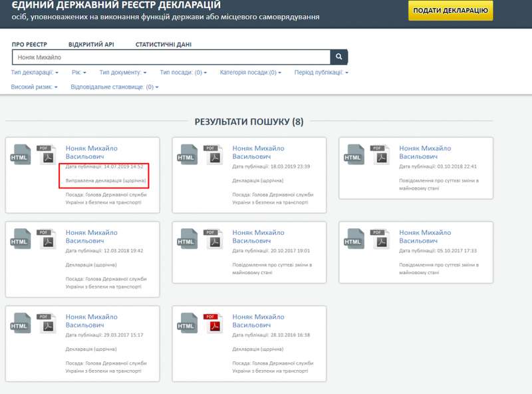Open PDF icon for 12.03.2018 declaration
Viewport: 532px width, 394px height.
(x=47, y=238)
